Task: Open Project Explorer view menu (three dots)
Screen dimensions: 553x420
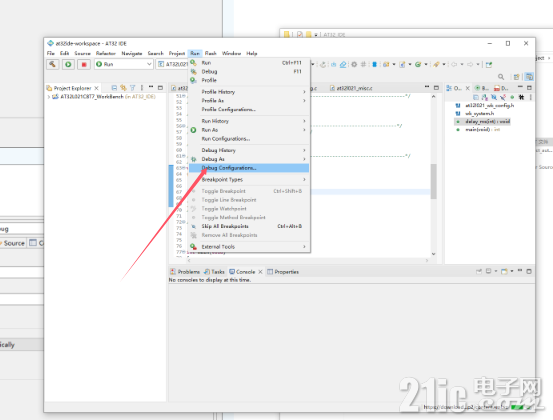Action: pos(142,88)
